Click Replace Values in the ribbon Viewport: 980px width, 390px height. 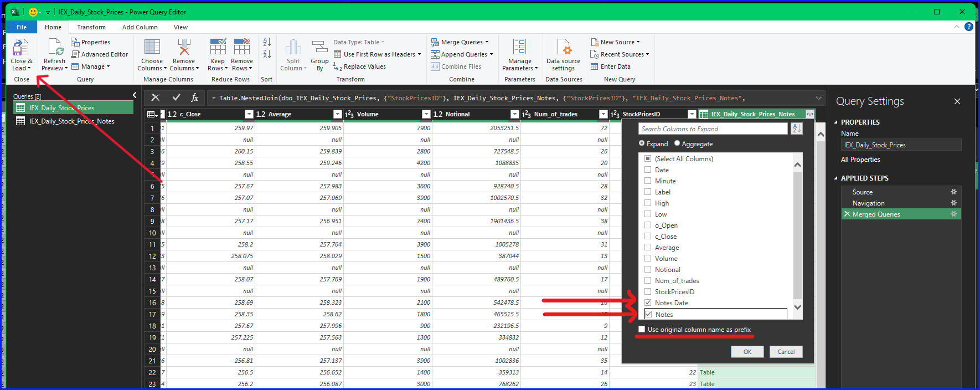(x=359, y=66)
